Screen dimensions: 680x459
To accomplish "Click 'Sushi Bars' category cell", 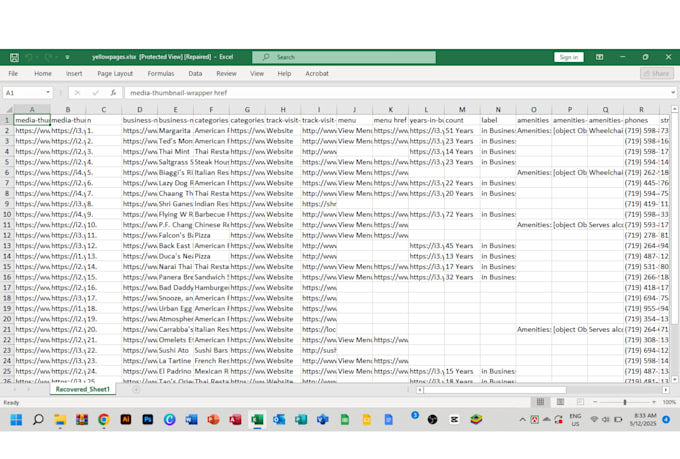I will (211, 351).
